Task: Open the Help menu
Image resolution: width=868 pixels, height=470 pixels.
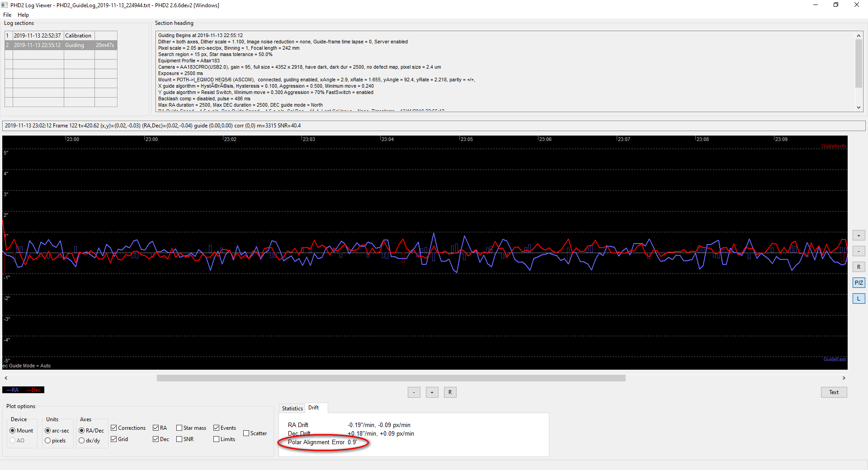Action: coord(23,15)
